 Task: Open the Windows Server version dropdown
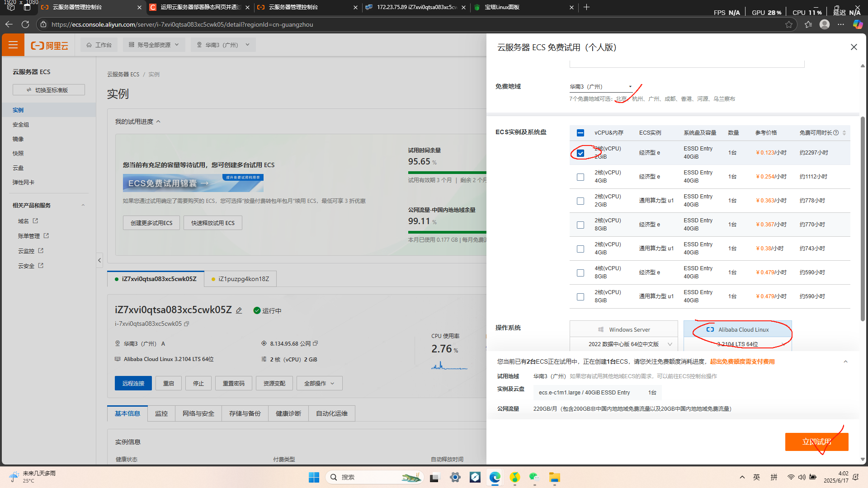pyautogui.click(x=624, y=344)
